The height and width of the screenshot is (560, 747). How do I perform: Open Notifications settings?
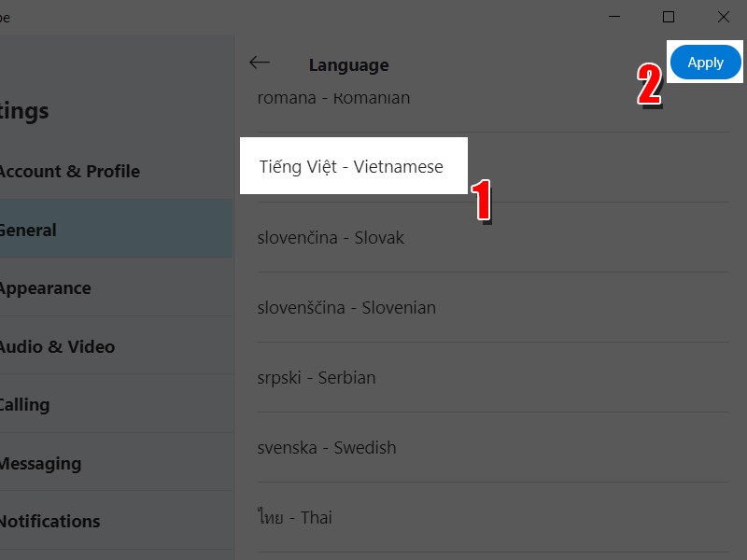point(49,522)
